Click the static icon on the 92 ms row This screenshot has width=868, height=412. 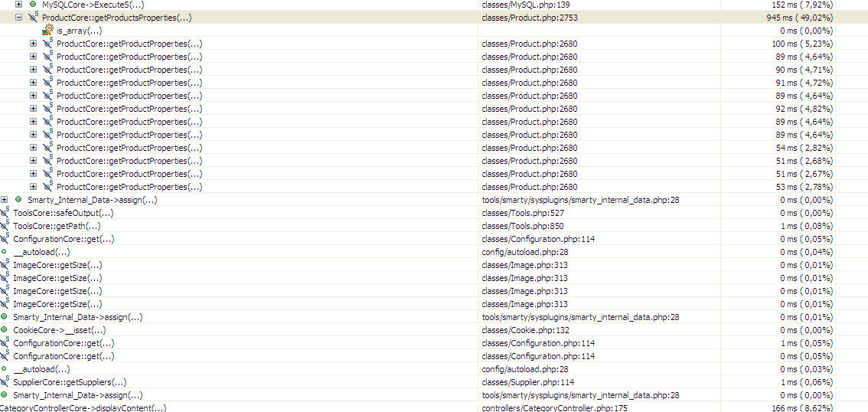[47, 108]
